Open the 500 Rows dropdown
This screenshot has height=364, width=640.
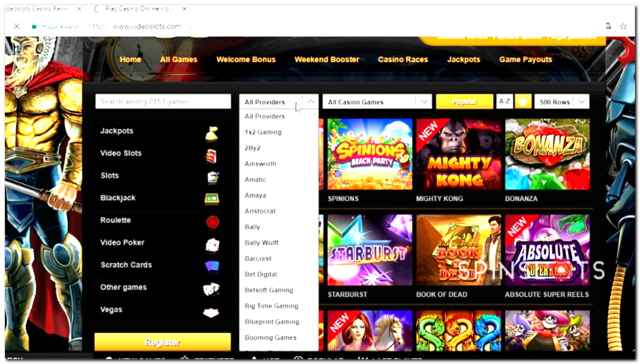(562, 102)
